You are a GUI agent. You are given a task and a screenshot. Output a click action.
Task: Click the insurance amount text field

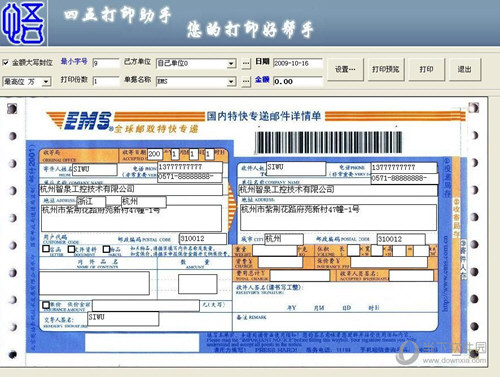(146, 305)
